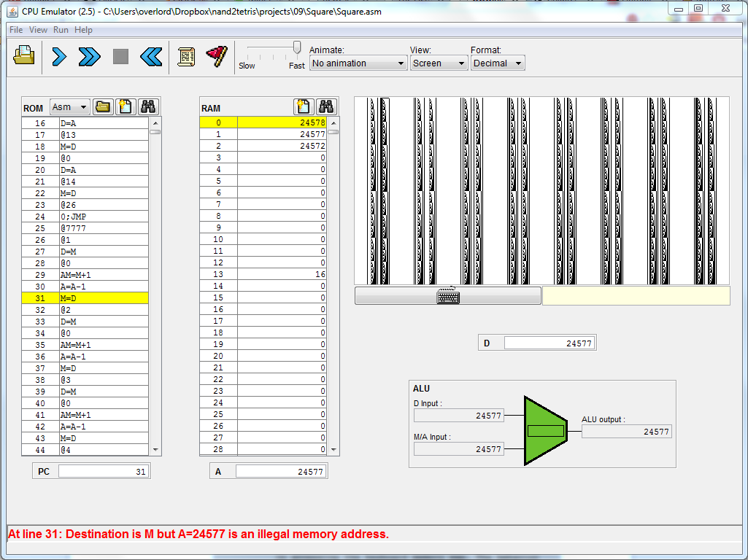Click the Load Program folder icon in toolbar
This screenshot has height=560, width=748.
click(x=24, y=56)
